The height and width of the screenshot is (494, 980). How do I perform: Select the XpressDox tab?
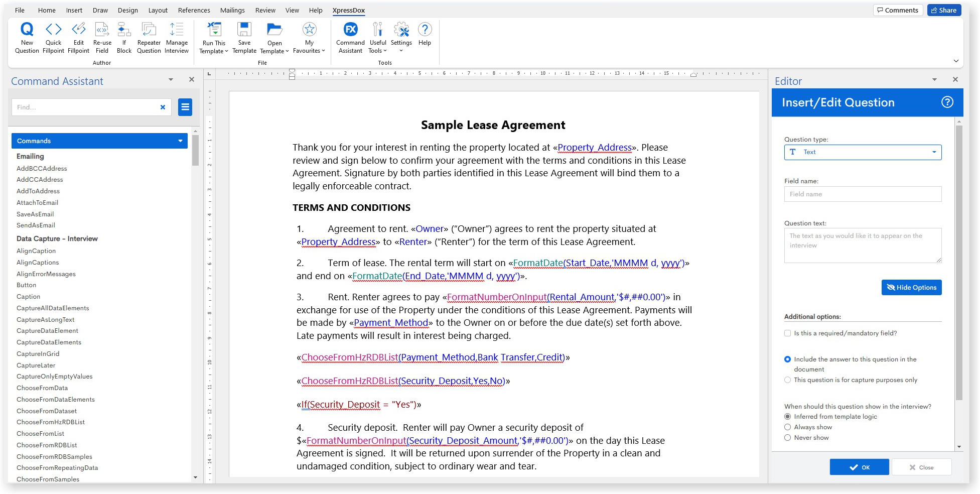pos(349,10)
